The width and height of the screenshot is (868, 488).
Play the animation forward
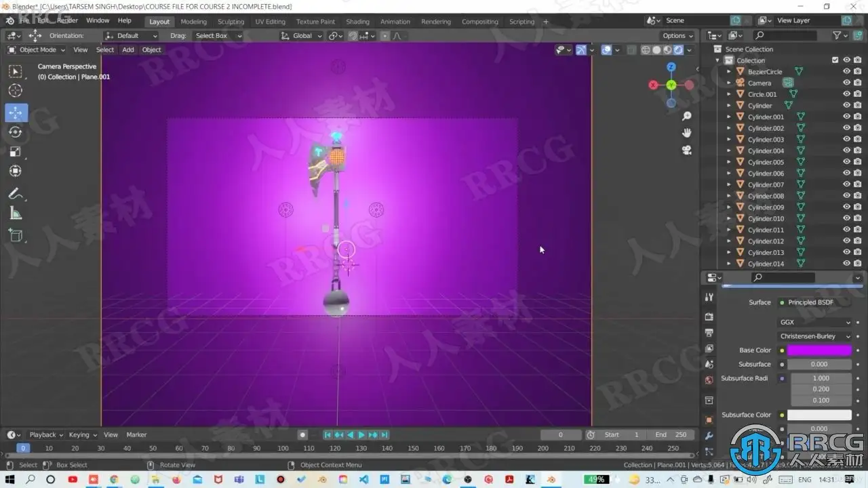[x=361, y=435]
